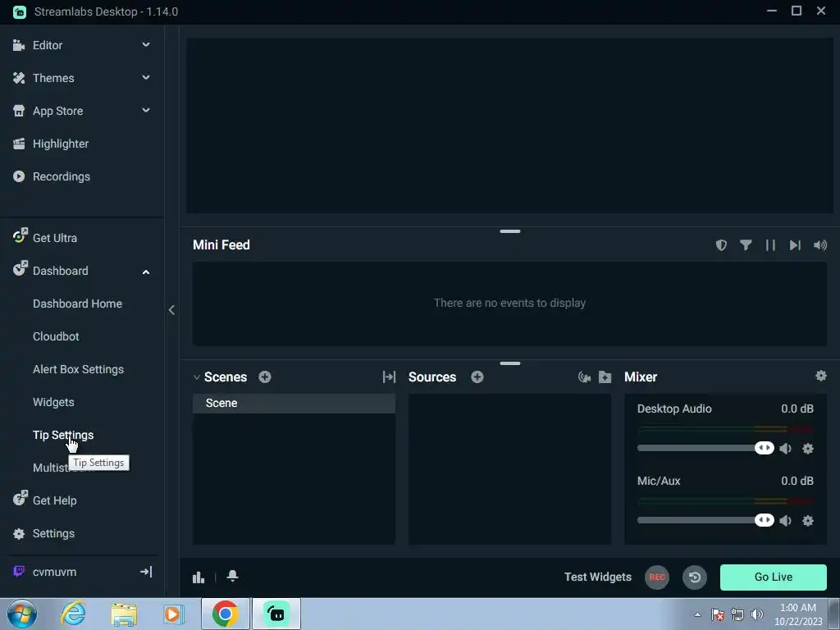The image size is (840, 630).
Task: Open Mic/Aux settings gear
Action: click(808, 521)
